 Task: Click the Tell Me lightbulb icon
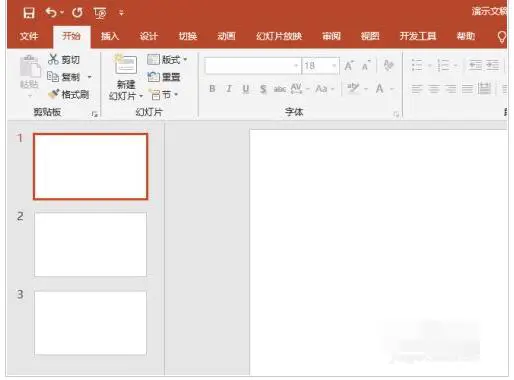pyautogui.click(x=502, y=37)
